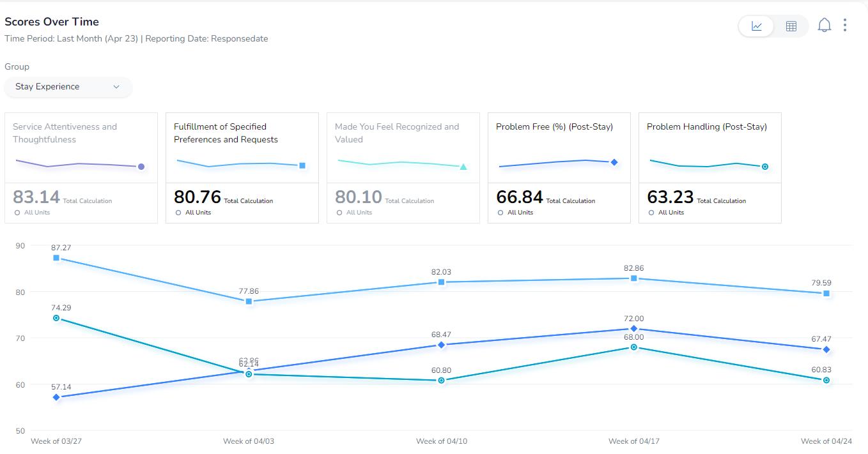Click the 72.00 diamond data point
This screenshot has width=868, height=454.
[x=633, y=329]
